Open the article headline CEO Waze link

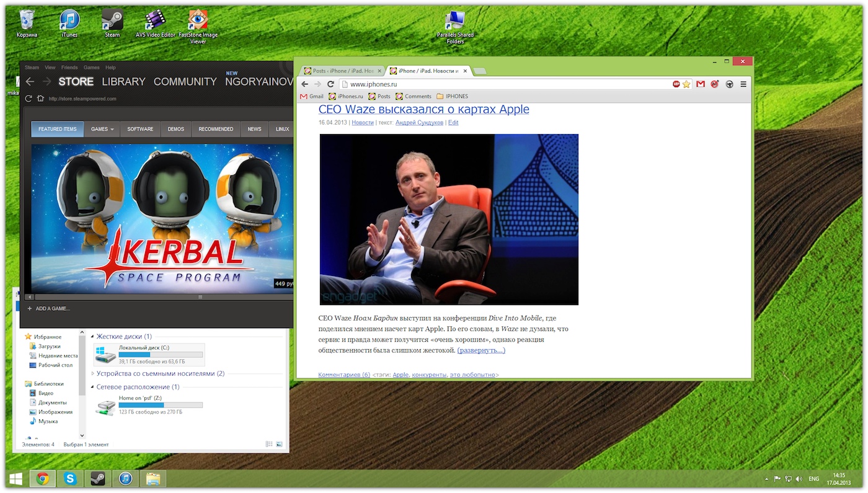tap(423, 109)
